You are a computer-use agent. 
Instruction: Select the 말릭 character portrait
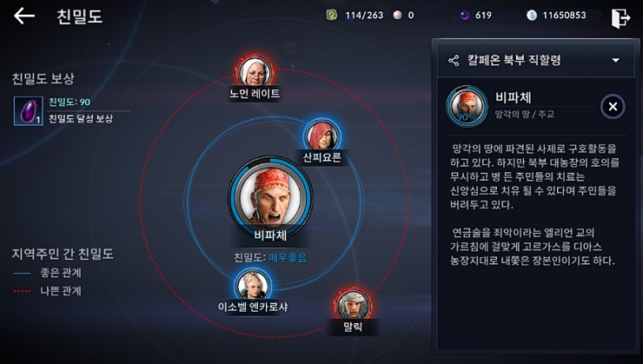click(x=353, y=306)
